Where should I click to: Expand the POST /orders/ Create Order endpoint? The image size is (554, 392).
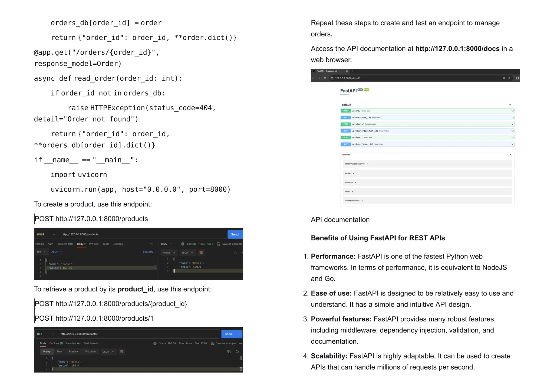(427, 137)
